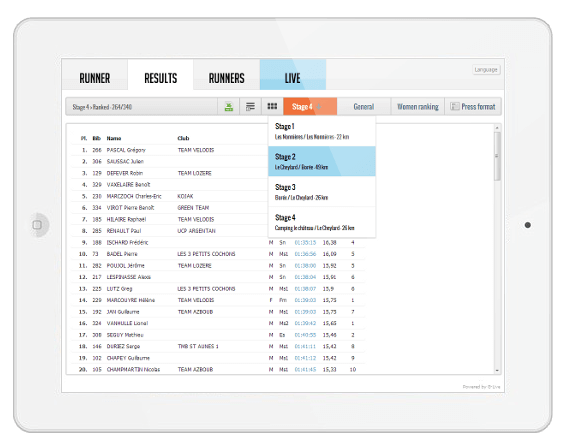Open time 01:41:45 for CHAMPMARTIN Nicolas
566x448 pixels.
(305, 370)
